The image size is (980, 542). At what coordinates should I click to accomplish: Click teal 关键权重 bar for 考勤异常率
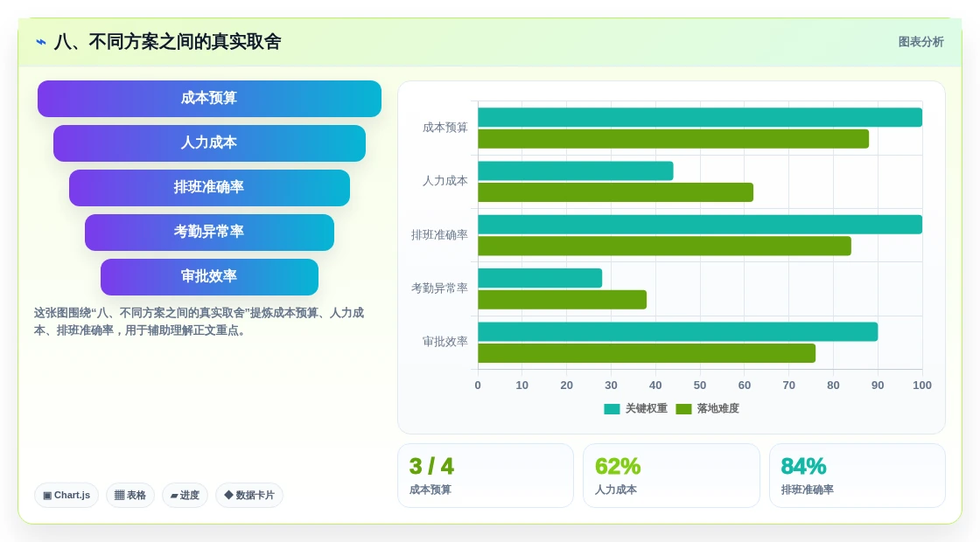click(x=540, y=279)
